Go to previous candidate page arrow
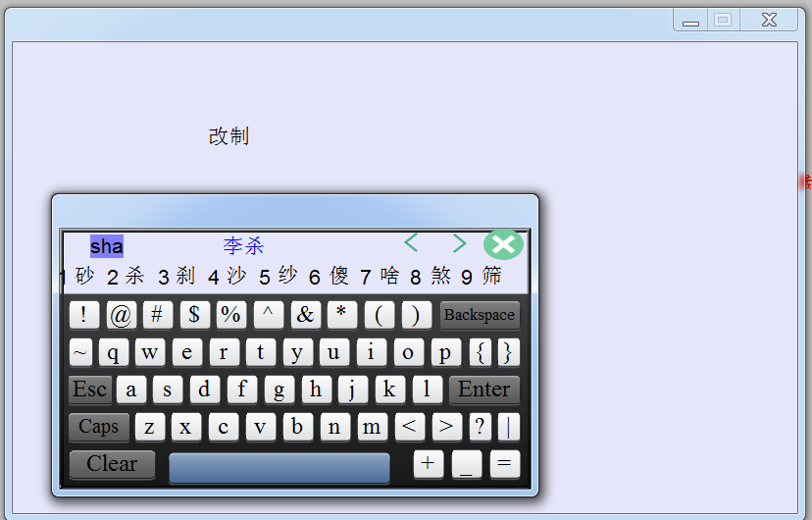The height and width of the screenshot is (520, 812). 412,243
